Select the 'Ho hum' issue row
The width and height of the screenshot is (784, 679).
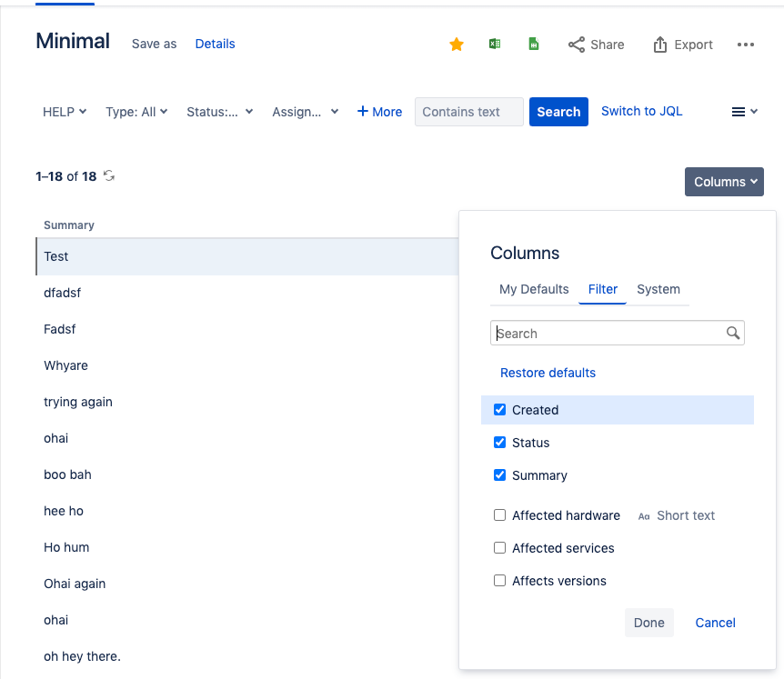(x=247, y=547)
